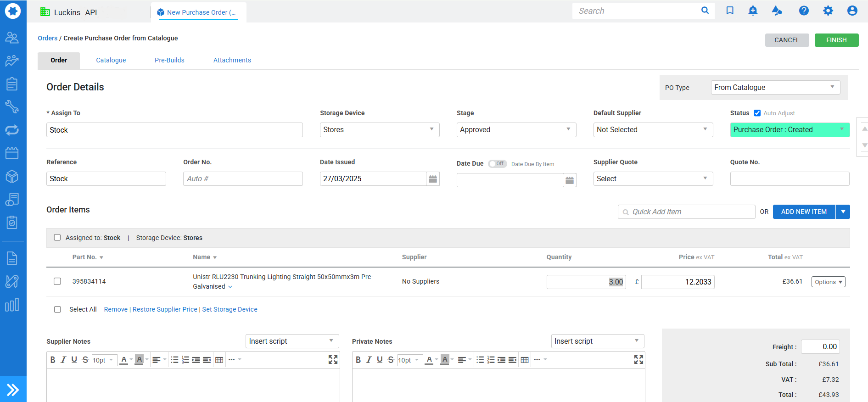The height and width of the screenshot is (402, 868).
Task: Click the Restore Supplier Price link
Action: (x=165, y=309)
